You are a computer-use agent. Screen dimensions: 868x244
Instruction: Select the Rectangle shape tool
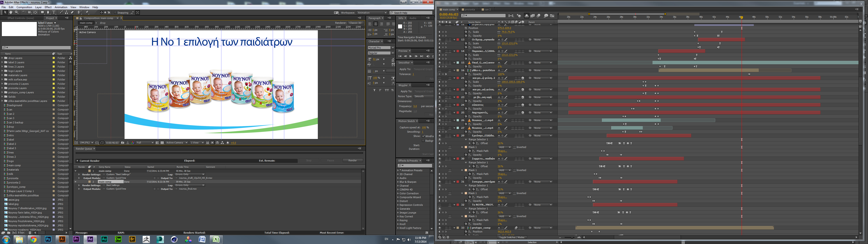click(x=42, y=12)
